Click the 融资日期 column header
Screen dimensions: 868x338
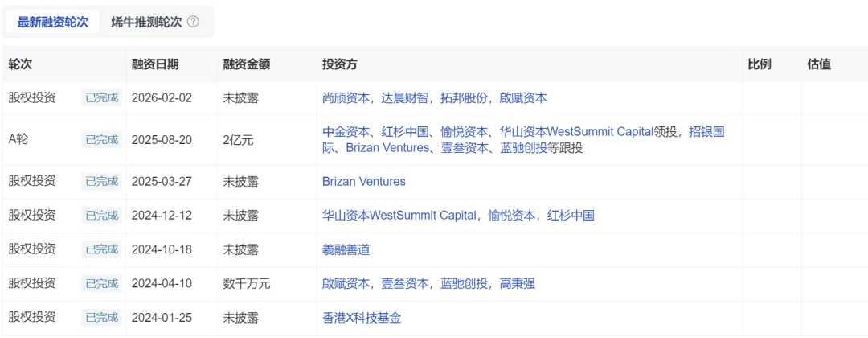155,64
